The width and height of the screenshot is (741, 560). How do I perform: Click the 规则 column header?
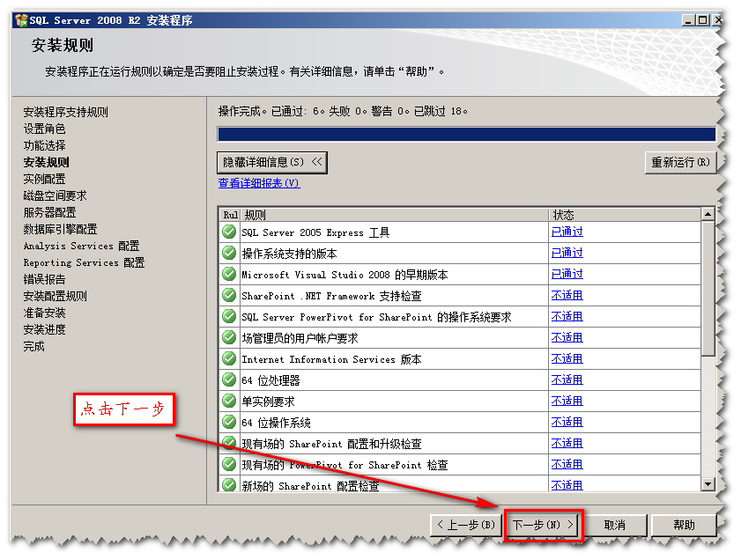[x=395, y=216]
